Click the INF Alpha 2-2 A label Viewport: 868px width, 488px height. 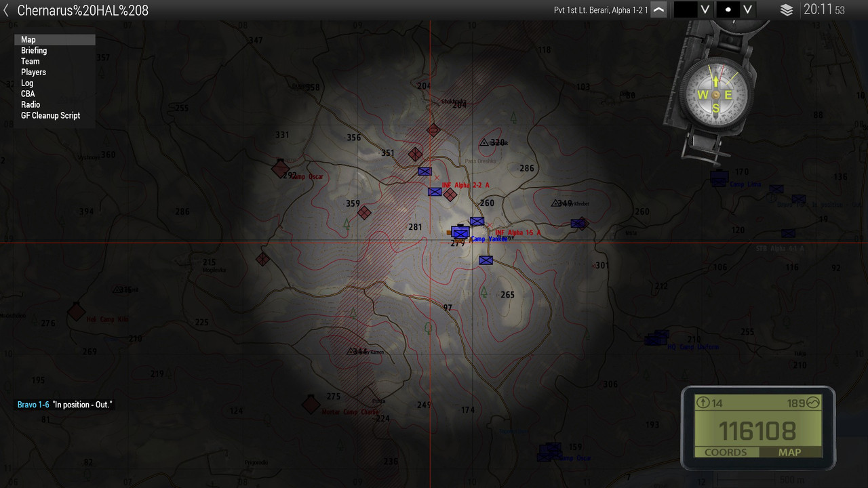coord(465,185)
